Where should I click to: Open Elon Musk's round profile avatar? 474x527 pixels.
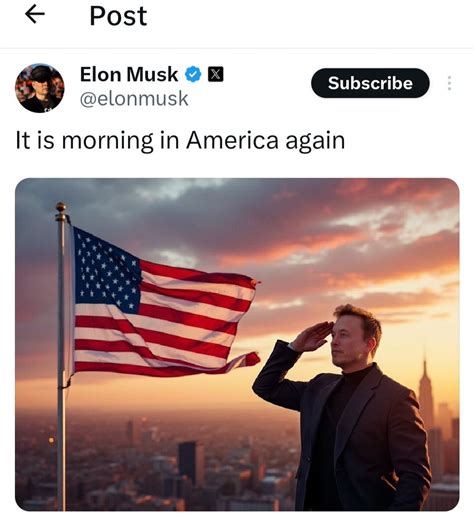[x=40, y=88]
